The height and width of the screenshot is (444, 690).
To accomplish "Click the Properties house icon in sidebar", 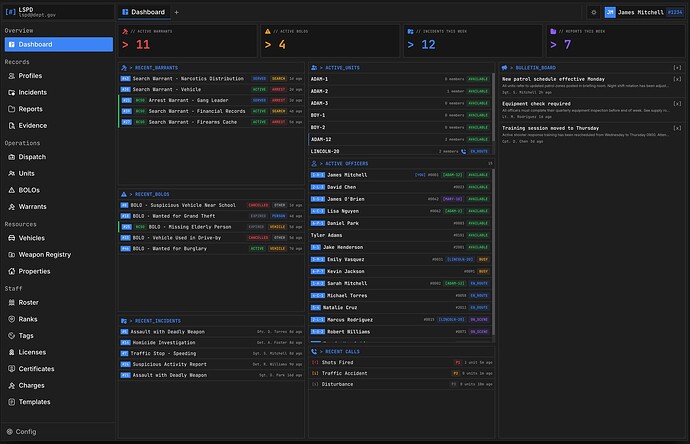I will click(x=11, y=271).
